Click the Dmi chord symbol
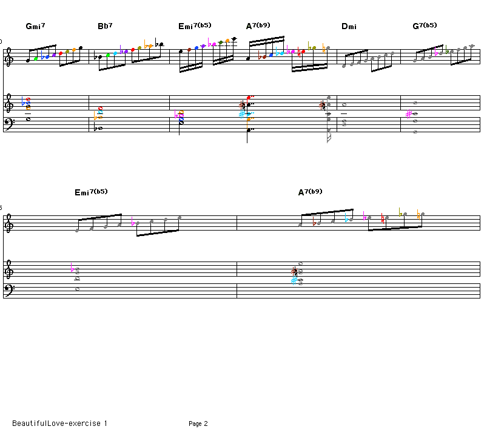Image resolution: width=504 pixels, height=432 pixels. pyautogui.click(x=349, y=27)
